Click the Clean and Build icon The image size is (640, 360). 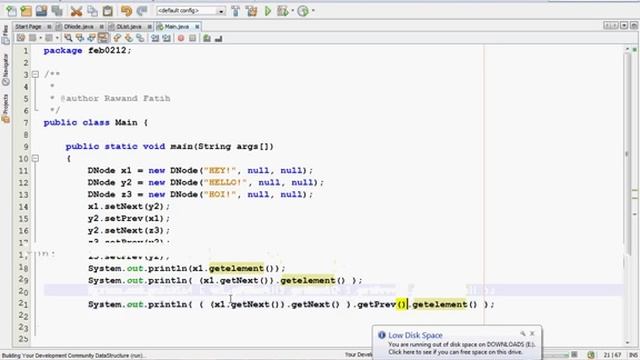click(251, 11)
